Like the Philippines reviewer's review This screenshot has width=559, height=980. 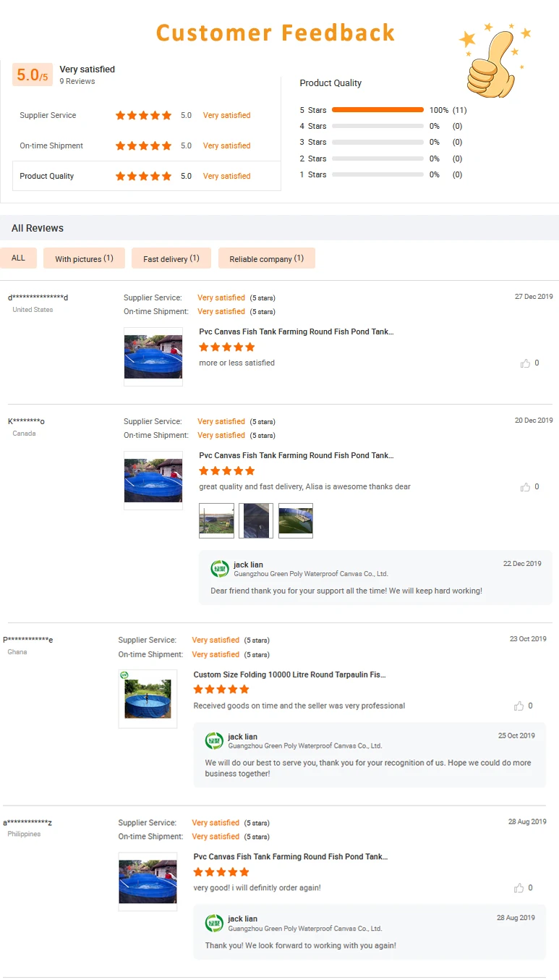coord(519,888)
